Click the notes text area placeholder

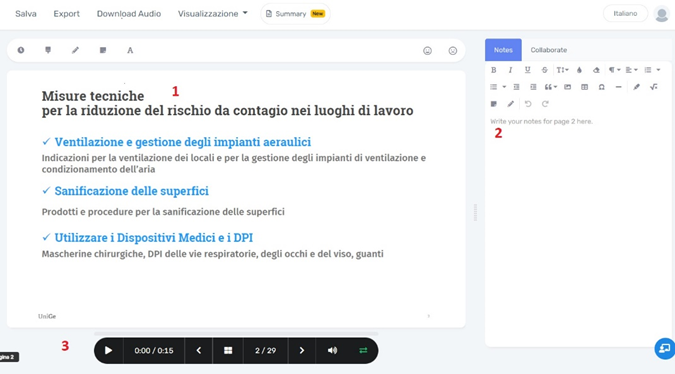point(542,121)
